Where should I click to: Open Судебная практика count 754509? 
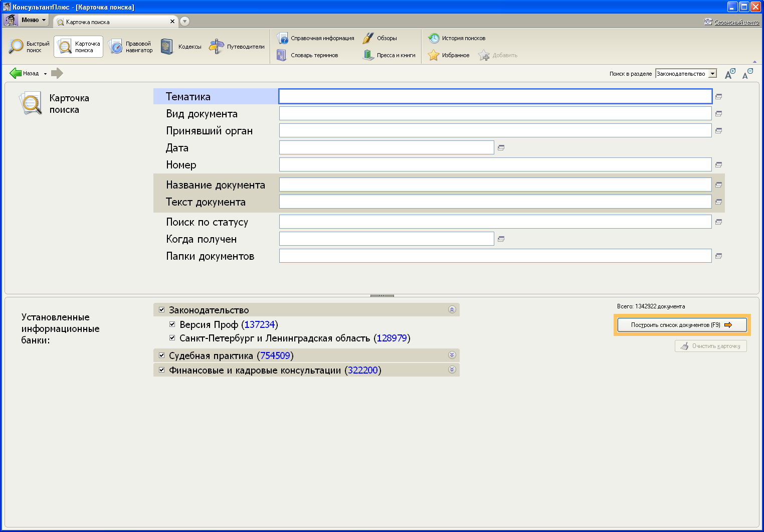[275, 356]
